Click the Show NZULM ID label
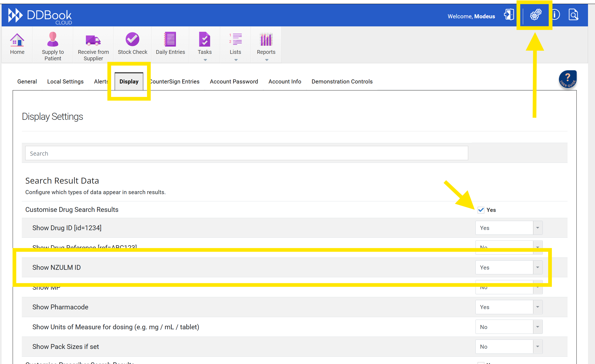The height and width of the screenshot is (364, 595). [x=57, y=267]
